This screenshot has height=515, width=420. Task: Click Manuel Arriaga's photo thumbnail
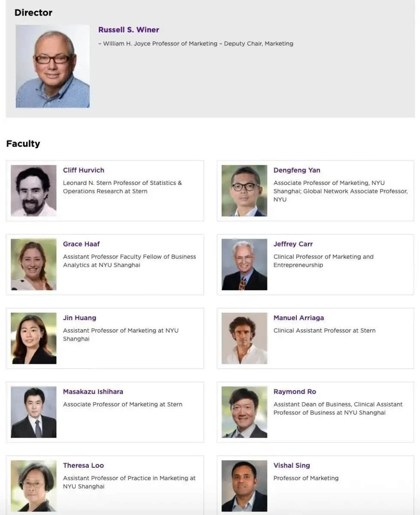click(244, 338)
